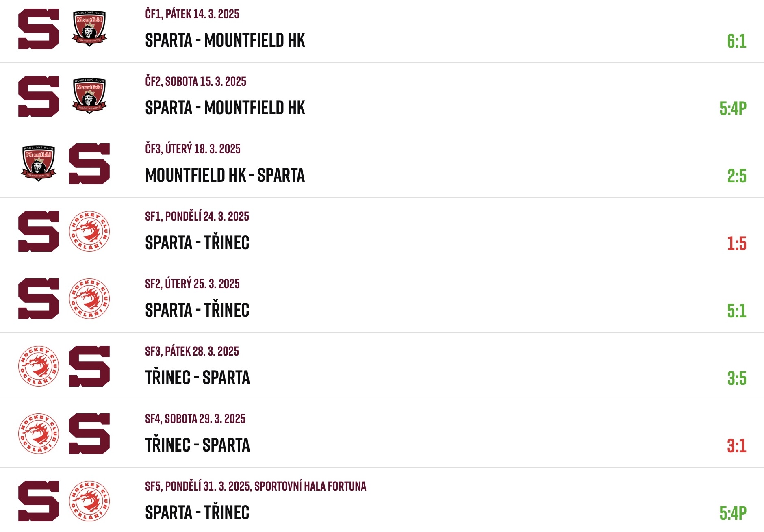This screenshot has height=532, width=764.
Task: Open SF3 Třinec - Sparta match title
Action: pos(198,378)
